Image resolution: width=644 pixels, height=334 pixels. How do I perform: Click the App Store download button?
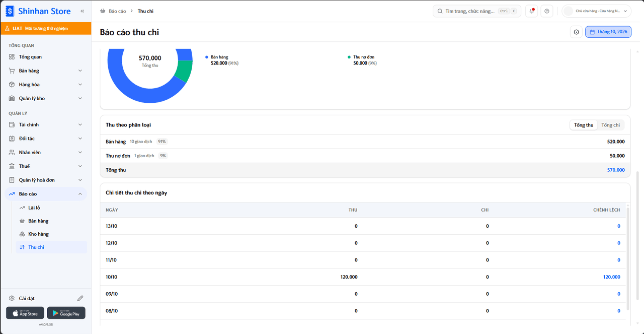(x=25, y=313)
